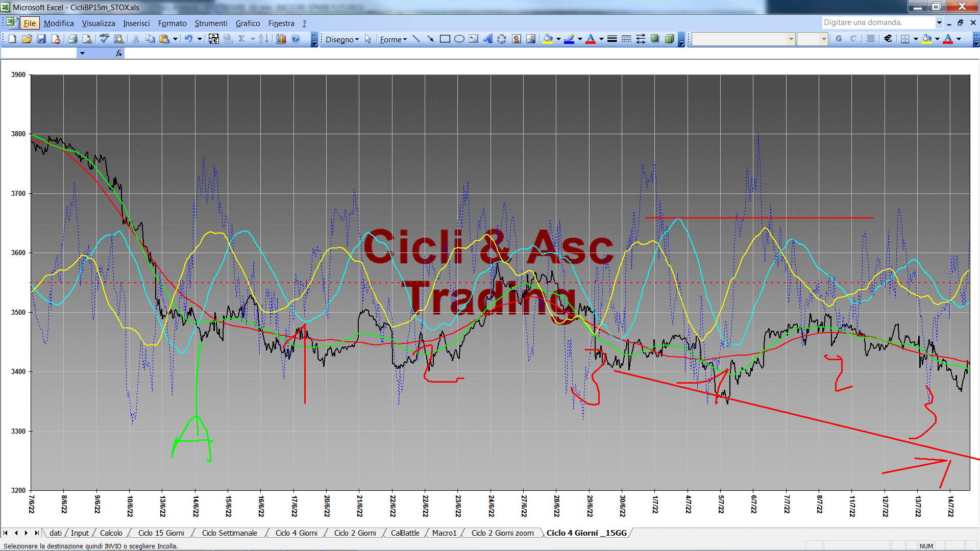
Task: Click the AutoSum sigma icon
Action: tap(242, 39)
